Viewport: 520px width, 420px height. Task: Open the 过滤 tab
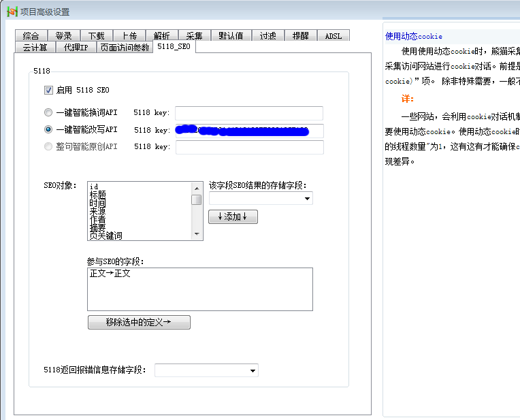click(x=268, y=35)
